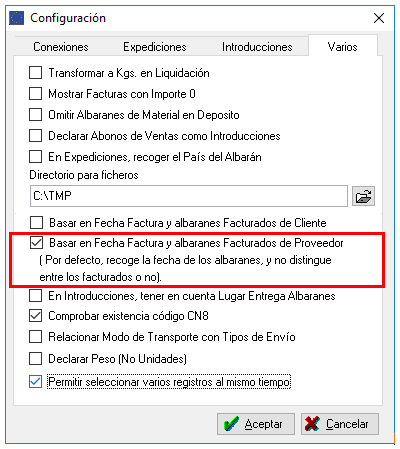Screen dimensions: 400x449
Task: Open the folder browse icon beside C:\TMP
Action: click(x=363, y=196)
